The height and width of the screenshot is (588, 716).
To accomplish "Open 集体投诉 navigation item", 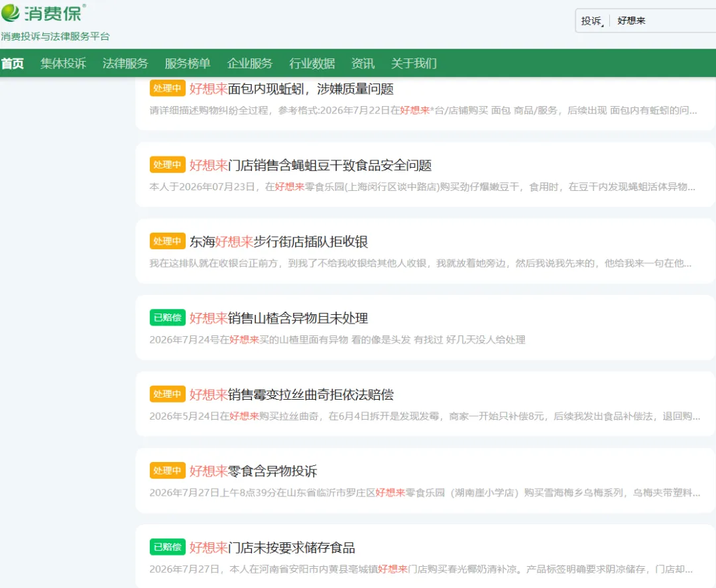I will [x=63, y=63].
